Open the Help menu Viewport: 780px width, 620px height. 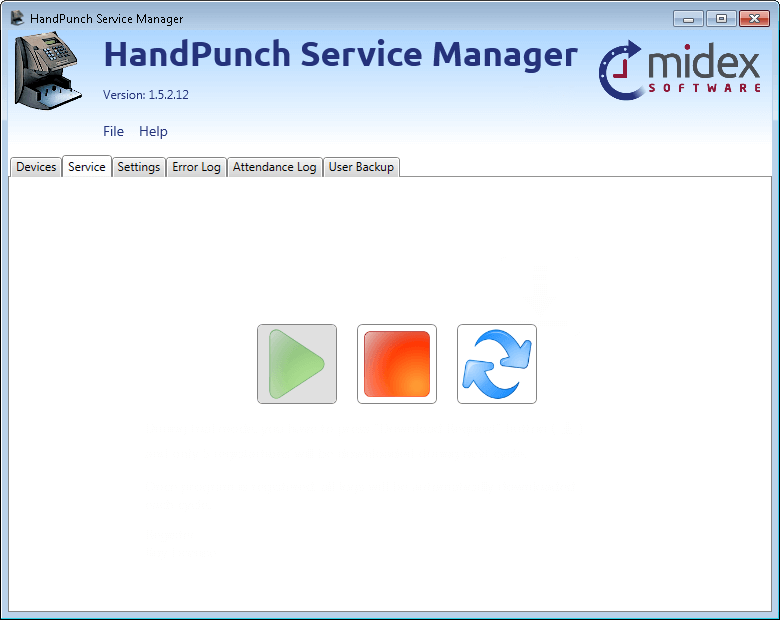pyautogui.click(x=153, y=131)
